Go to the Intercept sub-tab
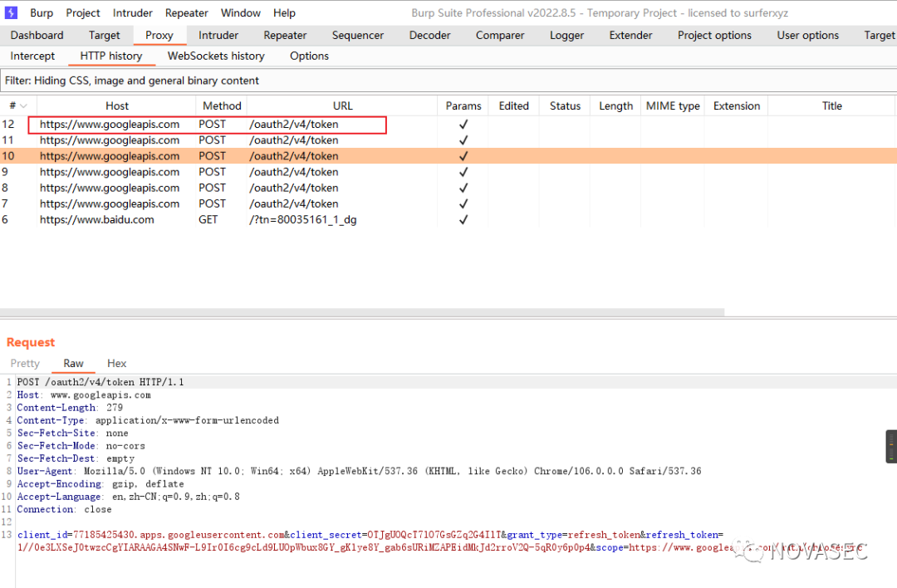Screen dimensions: 897x588 [x=32, y=56]
